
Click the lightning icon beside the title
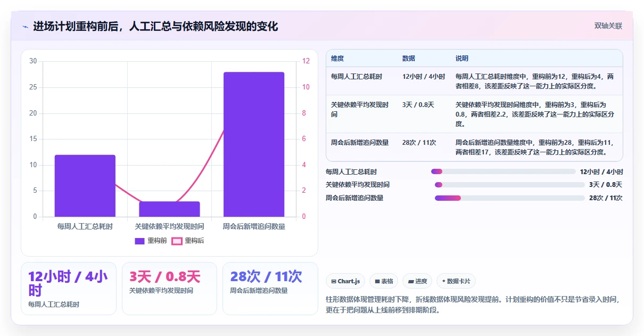click(25, 27)
